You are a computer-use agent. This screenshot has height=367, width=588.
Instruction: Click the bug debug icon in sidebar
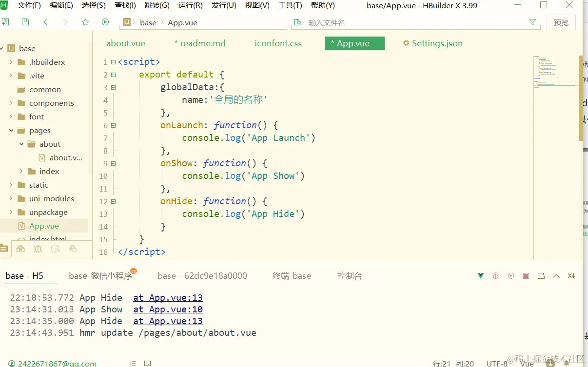point(38,249)
